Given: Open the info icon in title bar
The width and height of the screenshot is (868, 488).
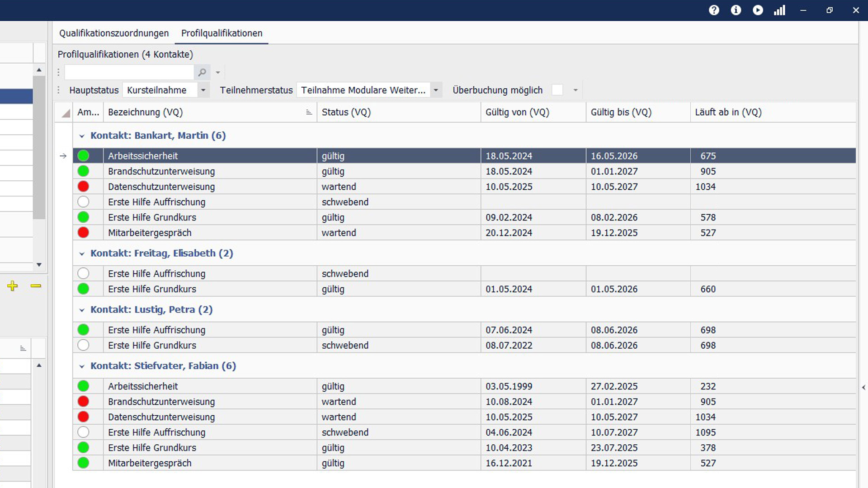Looking at the screenshot, I should coord(736,10).
